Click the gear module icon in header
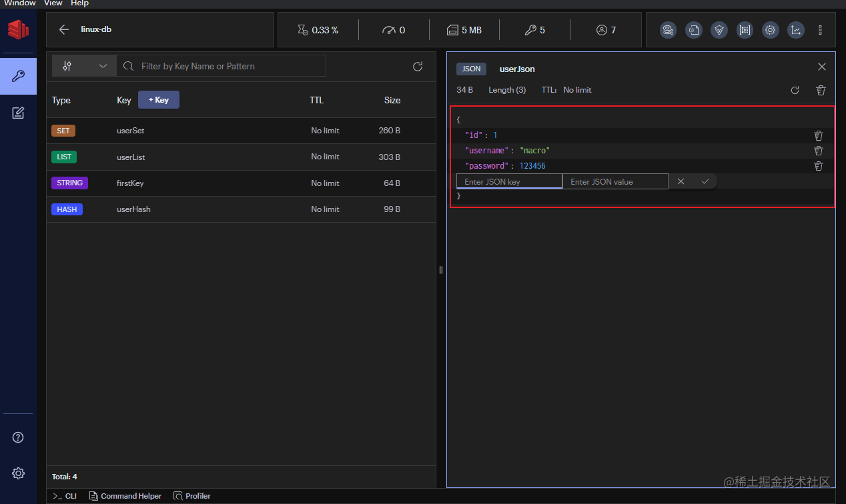This screenshot has width=846, height=504. pyautogui.click(x=771, y=30)
